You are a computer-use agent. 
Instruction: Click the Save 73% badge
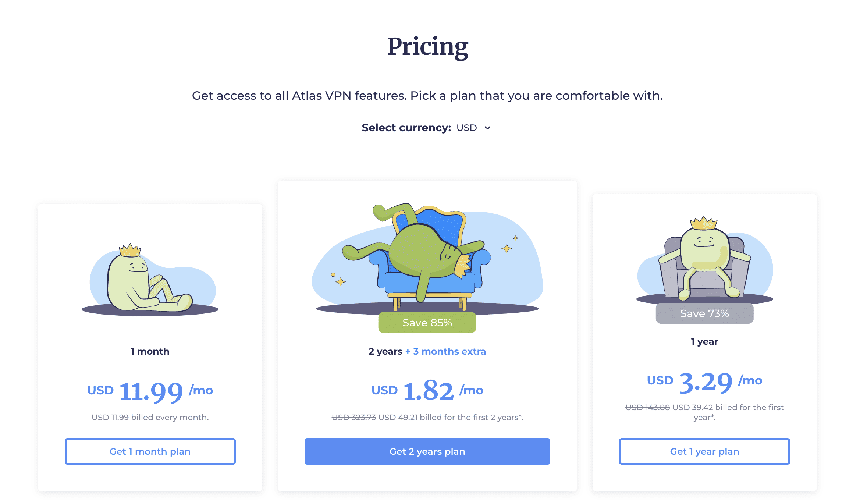704,313
